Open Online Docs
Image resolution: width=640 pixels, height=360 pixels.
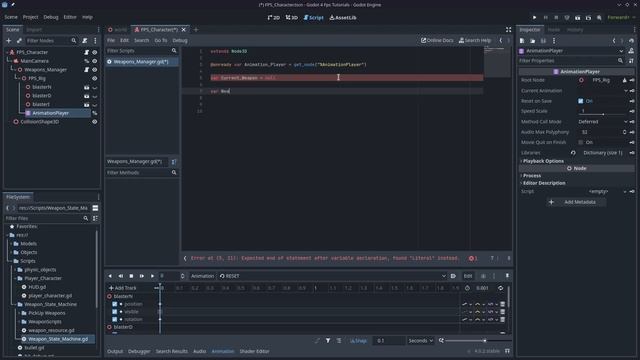(x=437, y=40)
